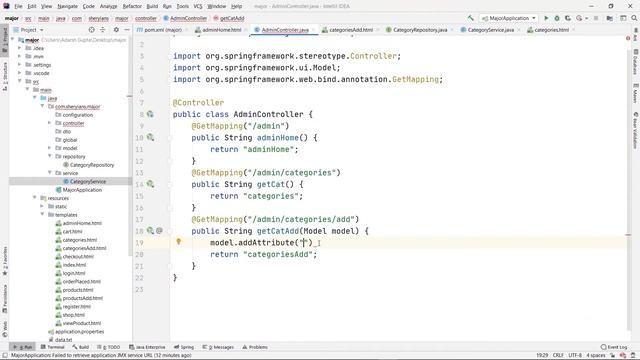The height and width of the screenshot is (360, 640).
Task: Click inside the addAttribute string on line 19
Action: coord(303,242)
